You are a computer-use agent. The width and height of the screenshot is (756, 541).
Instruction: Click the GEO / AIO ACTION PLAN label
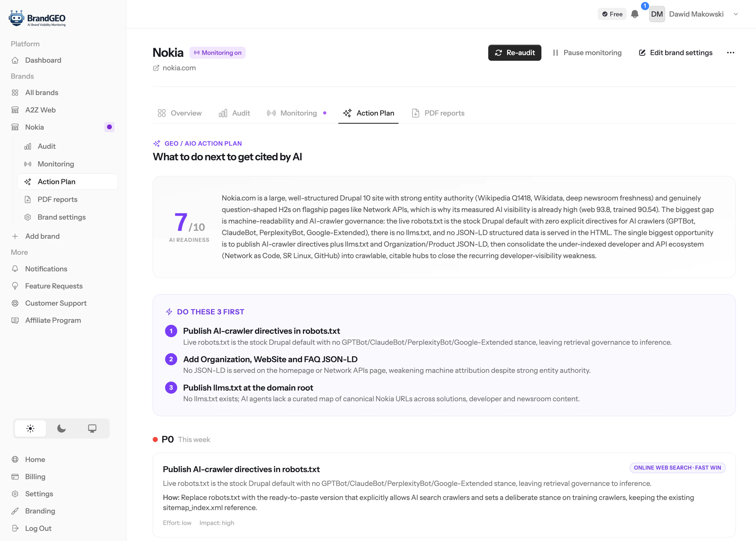click(x=203, y=144)
